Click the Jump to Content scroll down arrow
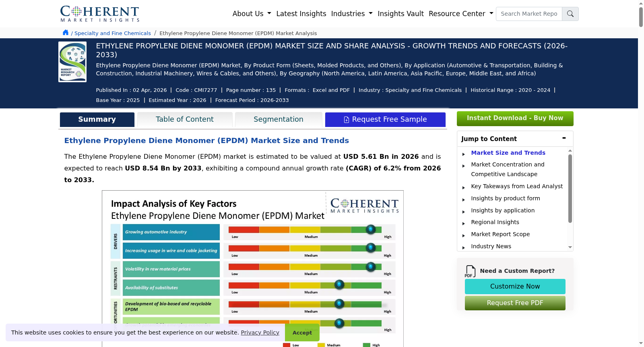This screenshot has width=644, height=347. click(x=570, y=247)
